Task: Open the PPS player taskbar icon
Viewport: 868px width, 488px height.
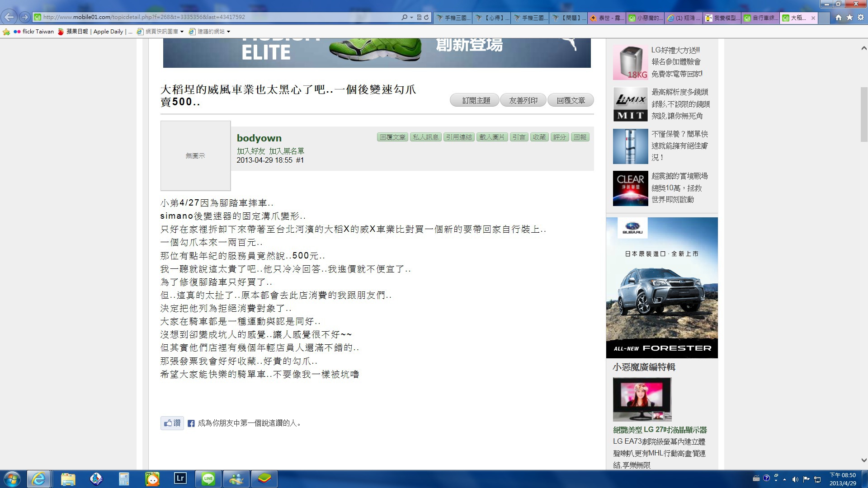Action: pyautogui.click(x=152, y=479)
